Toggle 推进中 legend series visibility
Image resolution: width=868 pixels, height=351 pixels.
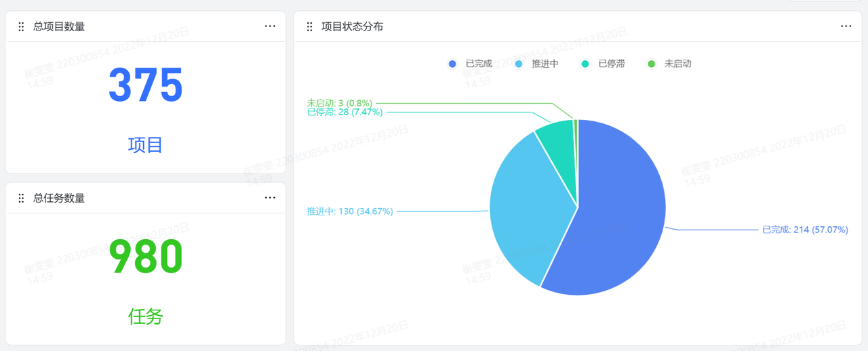click(x=538, y=64)
